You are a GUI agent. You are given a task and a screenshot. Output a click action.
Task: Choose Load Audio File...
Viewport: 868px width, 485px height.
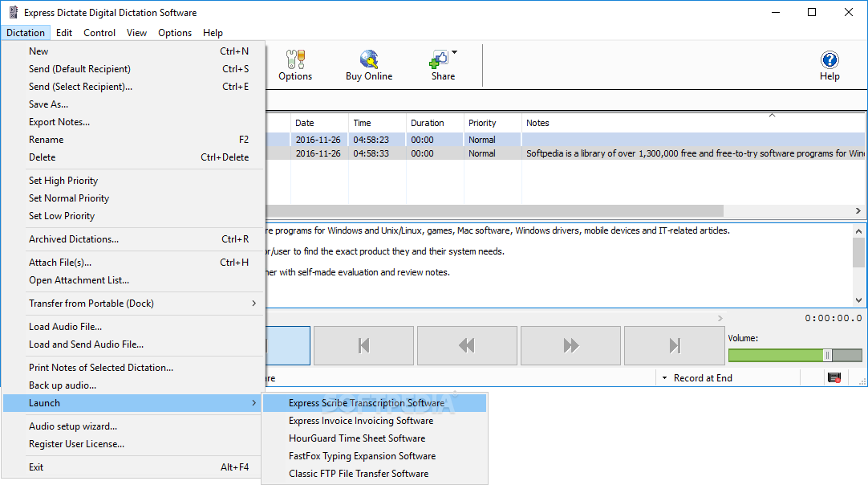[x=133, y=327]
